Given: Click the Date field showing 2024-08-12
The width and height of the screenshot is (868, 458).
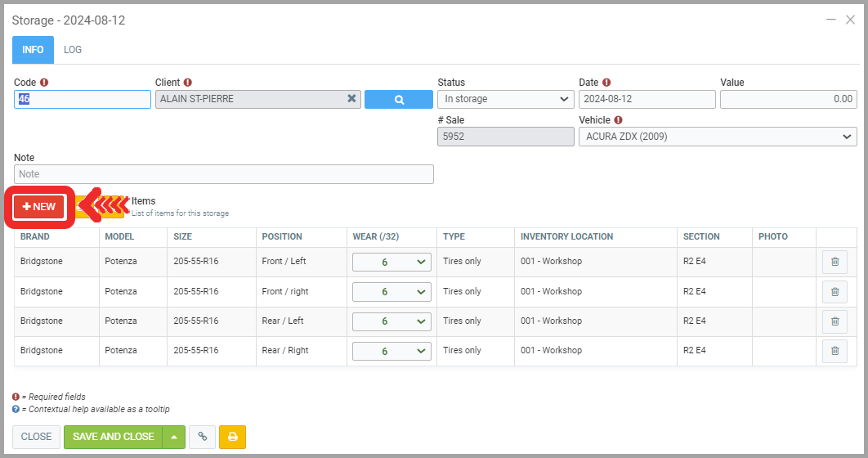Looking at the screenshot, I should tap(647, 99).
